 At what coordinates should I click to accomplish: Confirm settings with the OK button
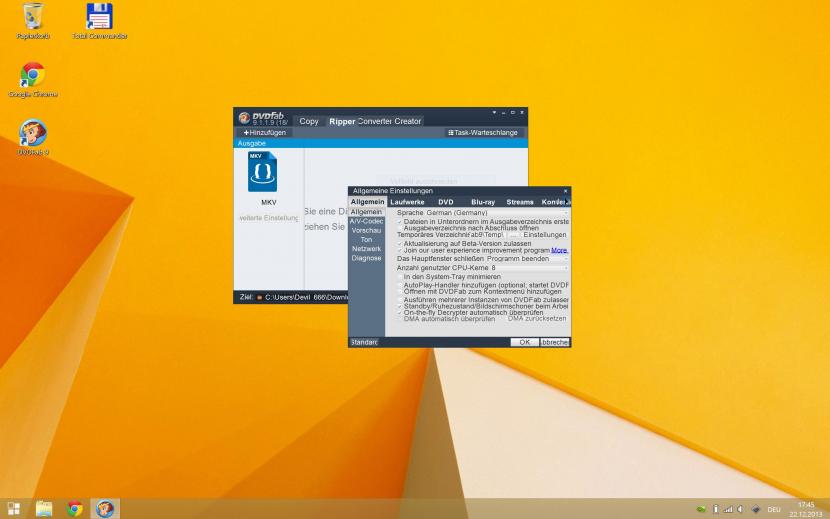[525, 342]
